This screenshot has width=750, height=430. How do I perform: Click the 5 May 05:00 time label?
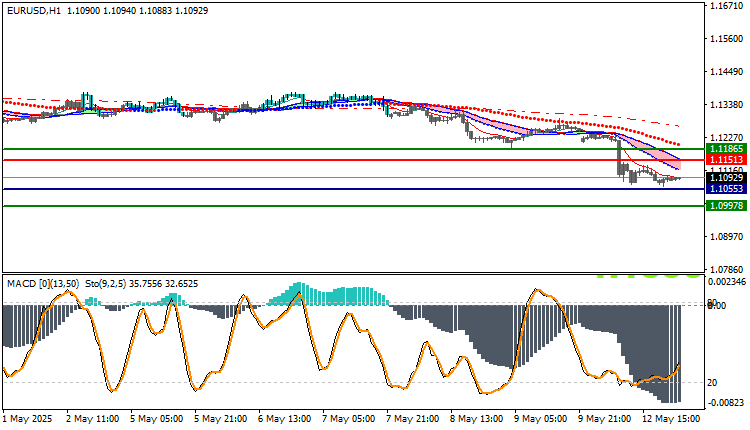pyautogui.click(x=156, y=419)
